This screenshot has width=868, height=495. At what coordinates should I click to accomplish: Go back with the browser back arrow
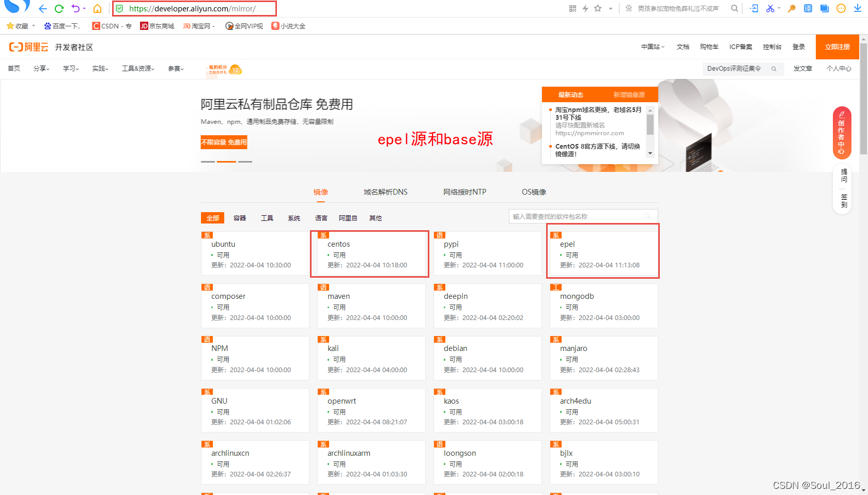point(43,9)
